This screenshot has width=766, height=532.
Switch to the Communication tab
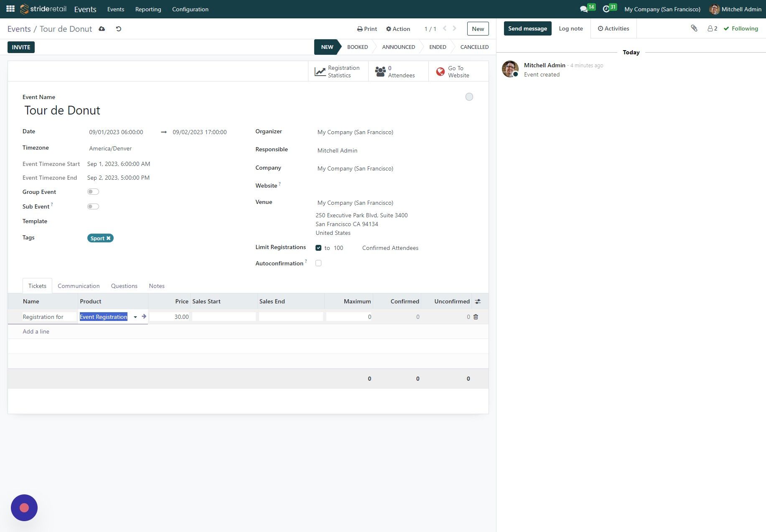click(x=79, y=286)
